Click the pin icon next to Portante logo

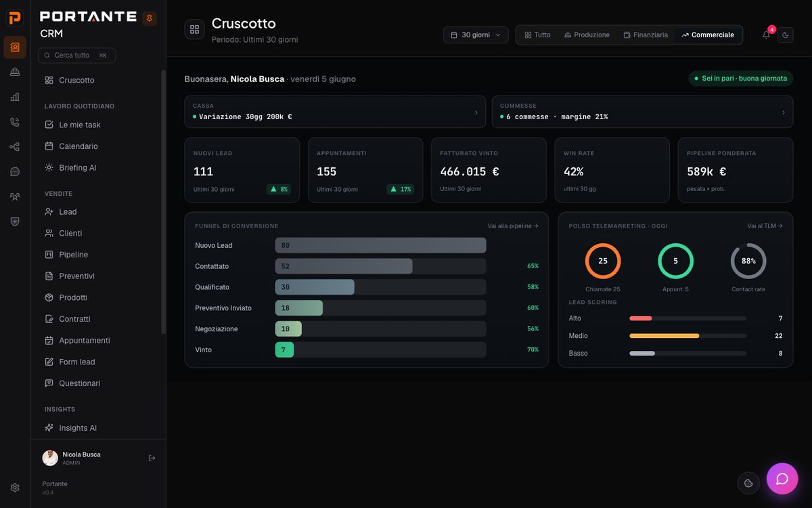coord(150,18)
